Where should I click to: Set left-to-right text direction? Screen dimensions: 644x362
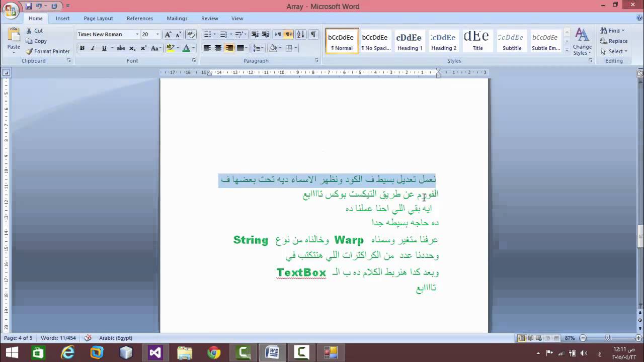(x=278, y=35)
